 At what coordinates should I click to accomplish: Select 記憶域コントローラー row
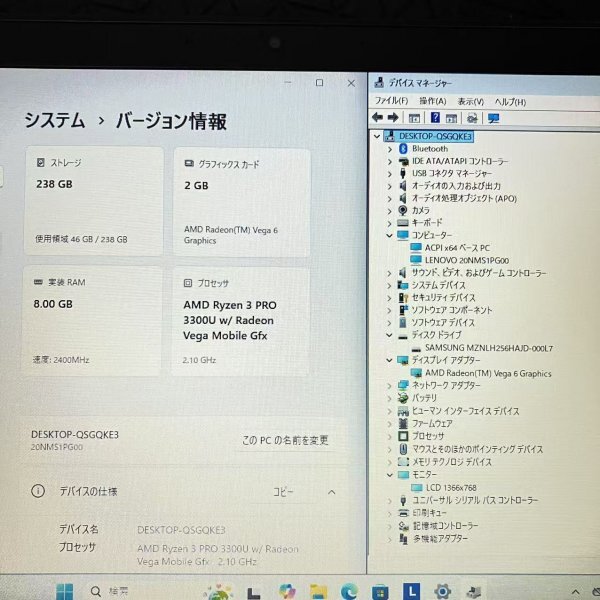coord(446,526)
